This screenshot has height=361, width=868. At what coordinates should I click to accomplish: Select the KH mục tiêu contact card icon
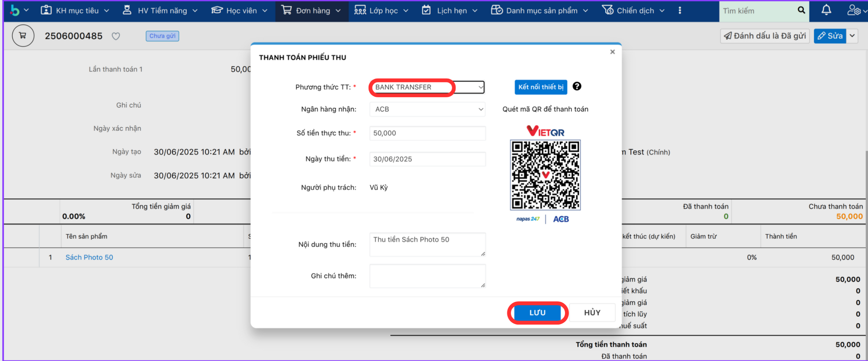pos(46,10)
